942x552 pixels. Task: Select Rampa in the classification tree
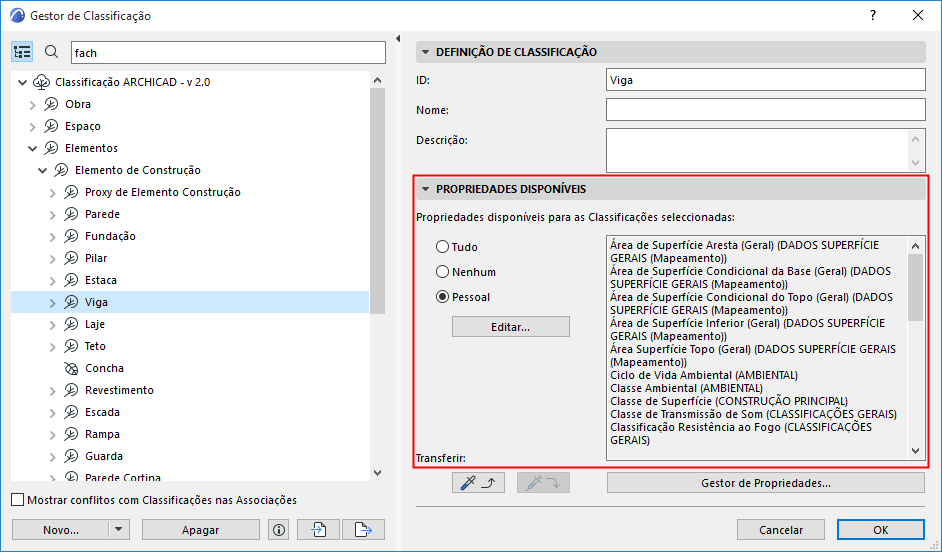click(102, 434)
